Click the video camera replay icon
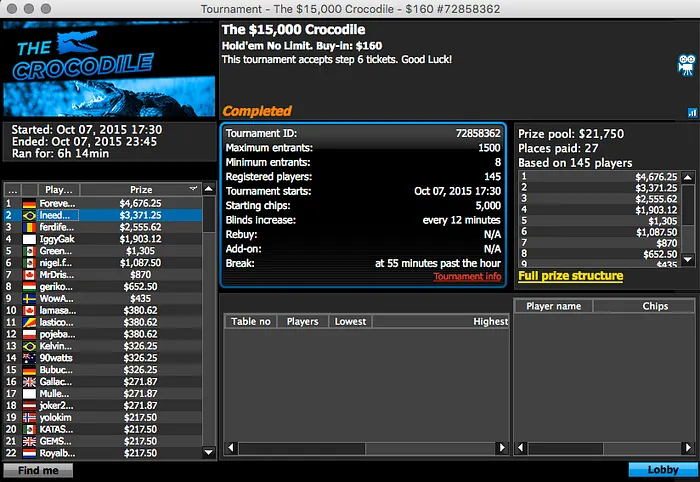Viewport: 700px width, 482px height. [686, 67]
